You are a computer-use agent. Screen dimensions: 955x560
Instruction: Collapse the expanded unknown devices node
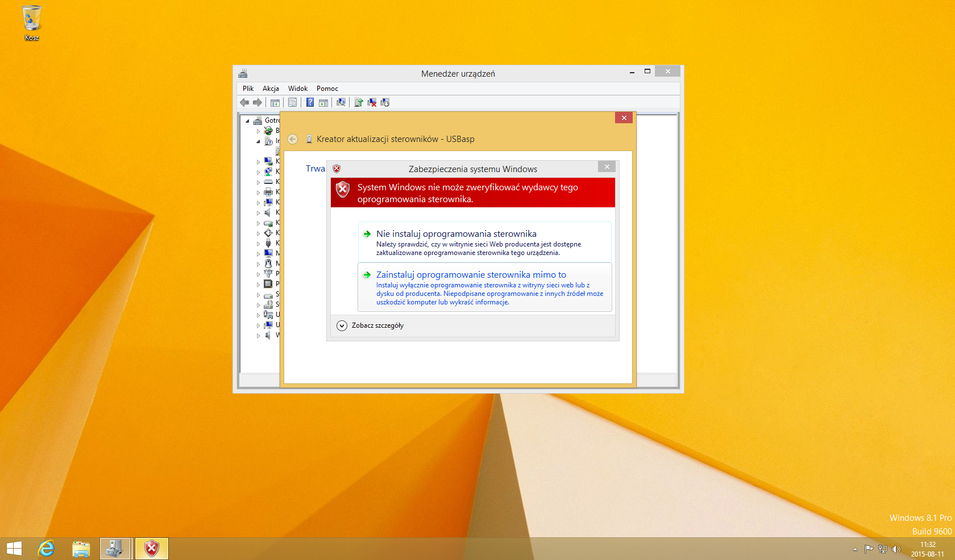(x=258, y=141)
